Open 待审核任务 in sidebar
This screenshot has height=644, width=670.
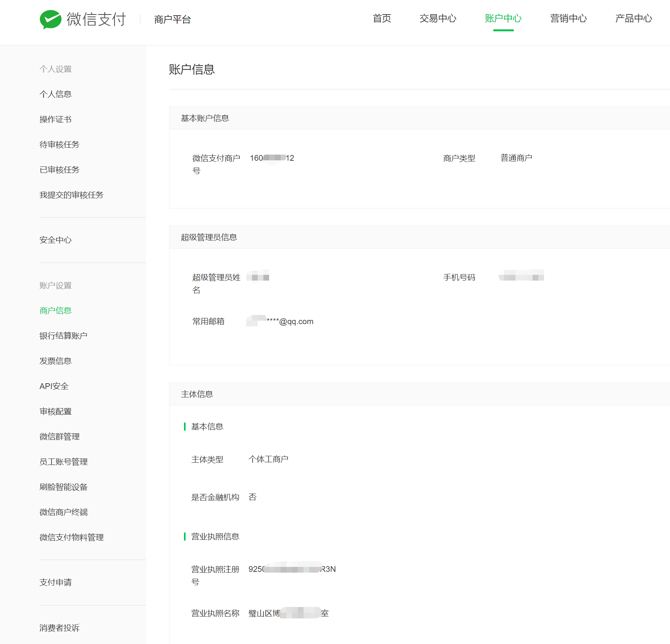pos(60,145)
